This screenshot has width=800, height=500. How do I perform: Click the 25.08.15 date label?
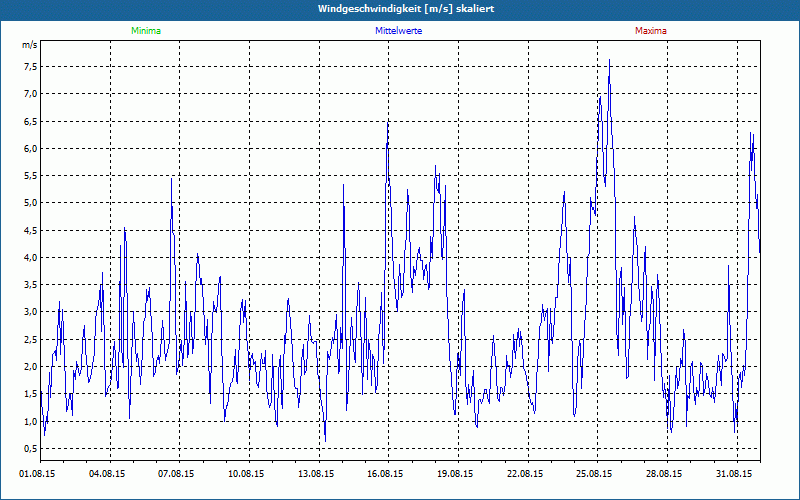(594, 474)
